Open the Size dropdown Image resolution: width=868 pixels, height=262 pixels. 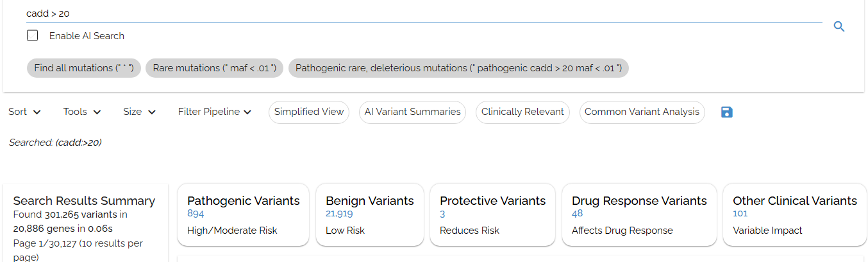point(139,112)
